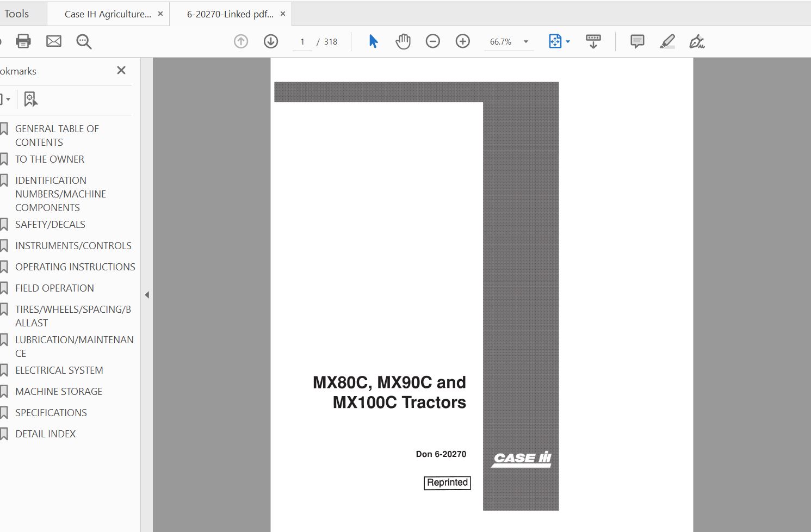Click the Zoom in plus button
811x532 pixels.
(462, 41)
